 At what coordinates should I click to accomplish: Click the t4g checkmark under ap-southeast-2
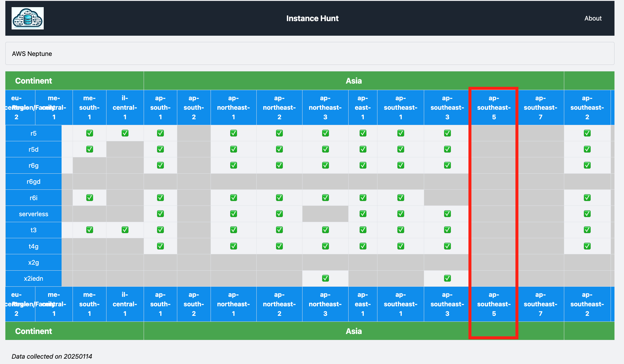587,246
